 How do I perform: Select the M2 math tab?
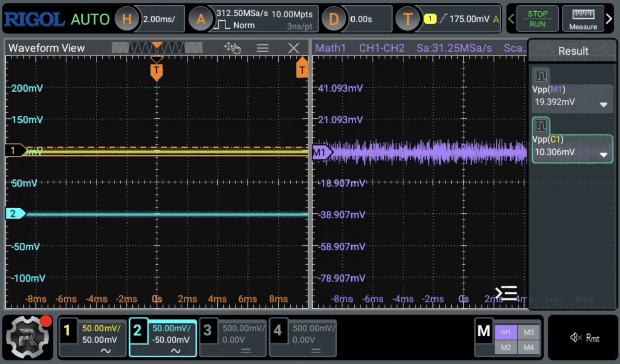point(506,347)
